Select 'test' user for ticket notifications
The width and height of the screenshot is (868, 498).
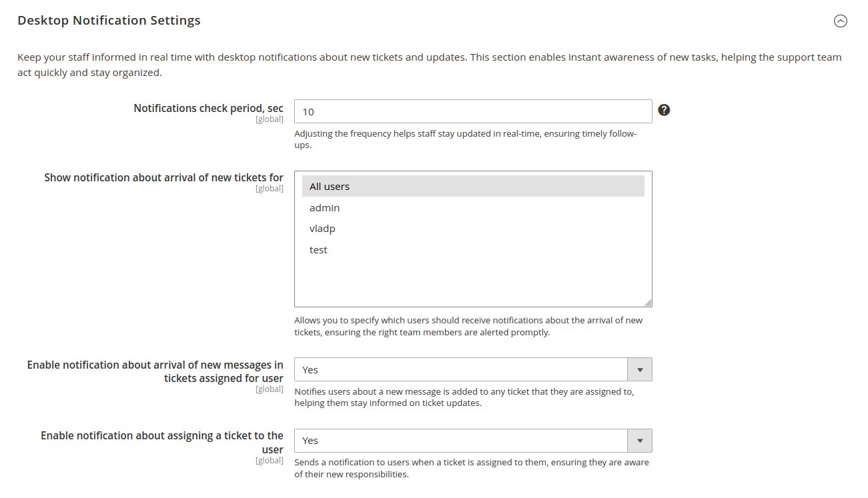click(318, 249)
